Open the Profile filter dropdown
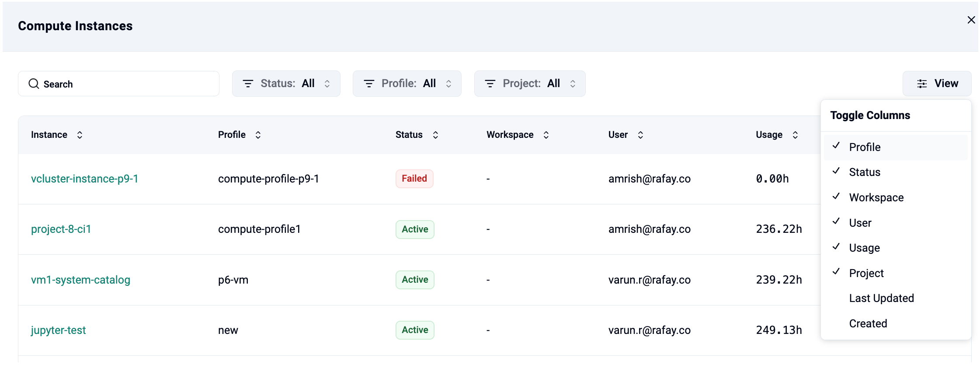Screen dimensions: 980x365 407,84
